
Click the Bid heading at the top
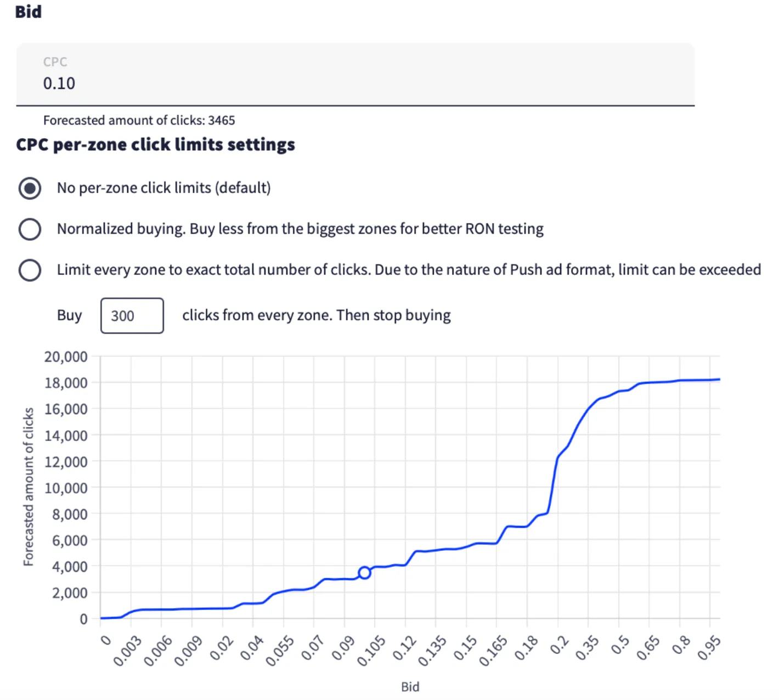coord(28,12)
